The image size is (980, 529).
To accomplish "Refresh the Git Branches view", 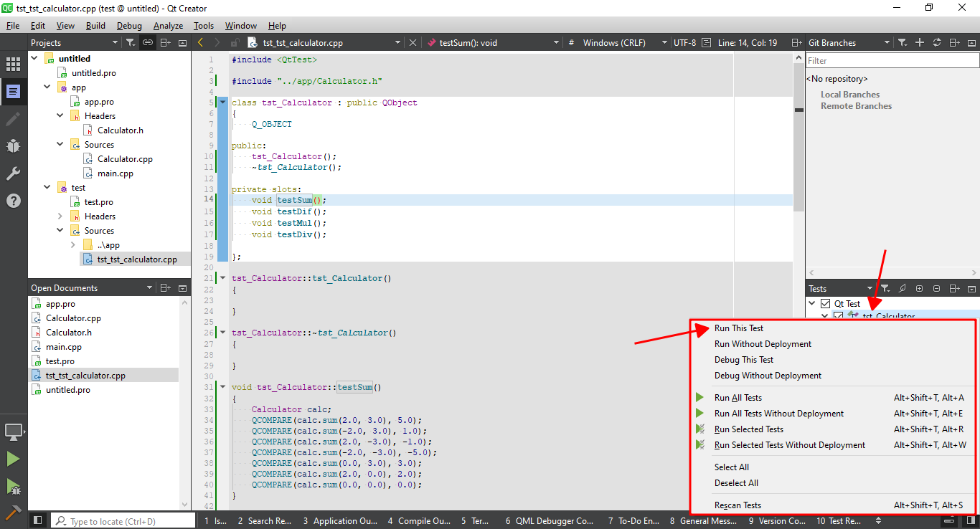I will pyautogui.click(x=937, y=43).
